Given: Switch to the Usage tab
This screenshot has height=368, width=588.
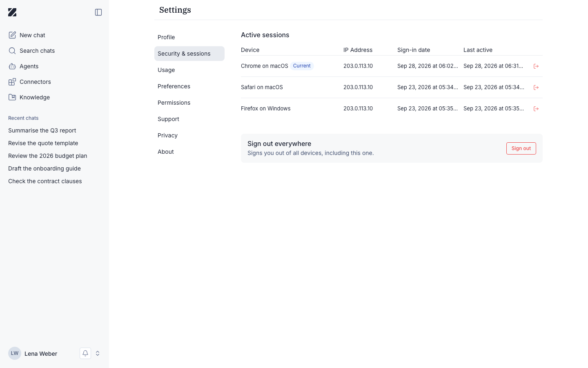Looking at the screenshot, I should click(189, 70).
